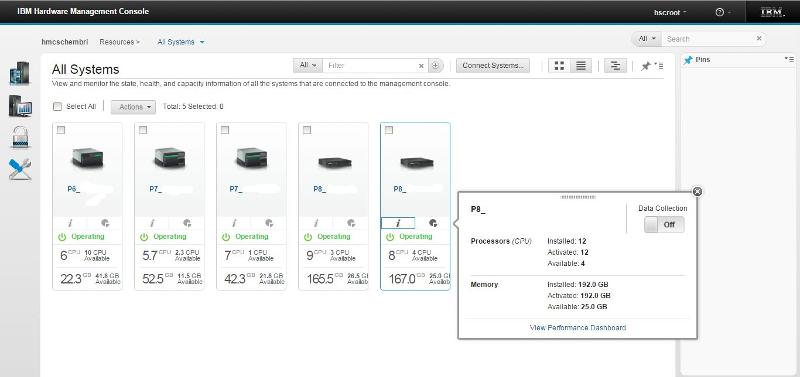The image size is (800, 377).
Task: Show the topology tree view
Action: point(615,66)
